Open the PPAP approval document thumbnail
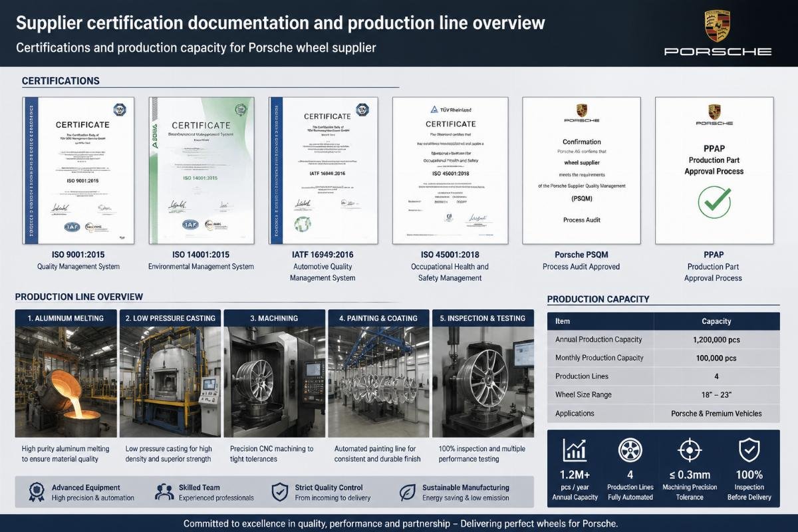798x532 pixels. [x=714, y=170]
